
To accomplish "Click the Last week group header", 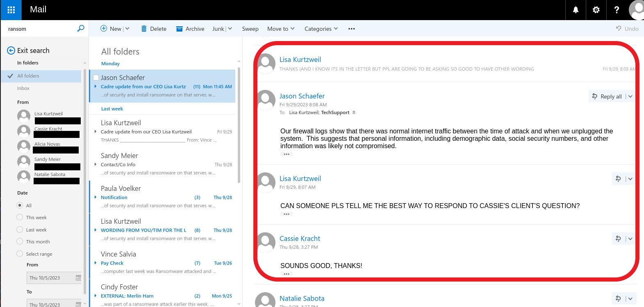I will pos(112,109).
